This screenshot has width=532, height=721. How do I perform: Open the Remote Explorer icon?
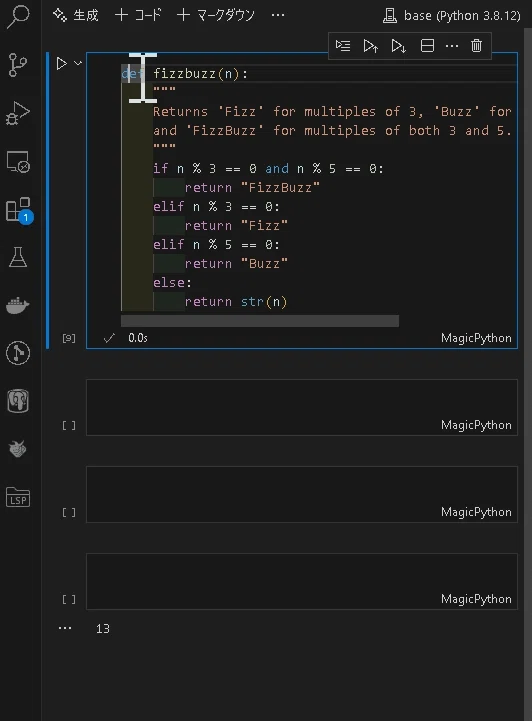18,162
